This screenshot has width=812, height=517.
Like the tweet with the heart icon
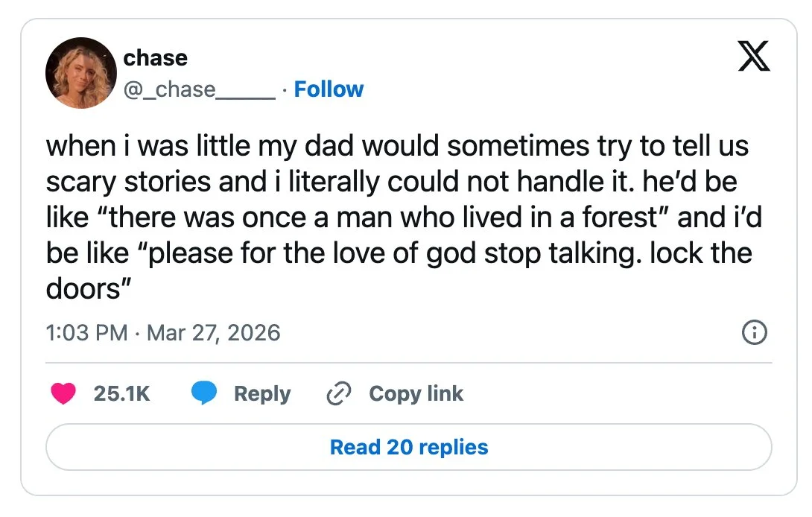[63, 394]
